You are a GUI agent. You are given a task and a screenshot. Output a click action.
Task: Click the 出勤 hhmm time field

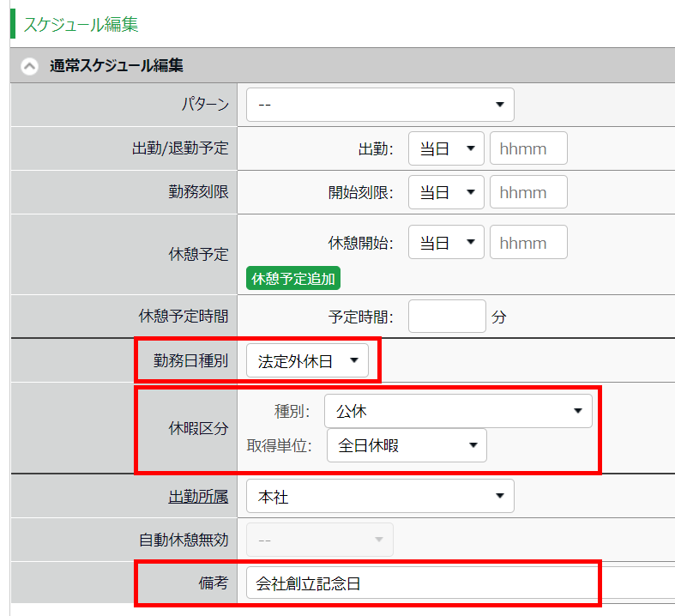(x=528, y=148)
